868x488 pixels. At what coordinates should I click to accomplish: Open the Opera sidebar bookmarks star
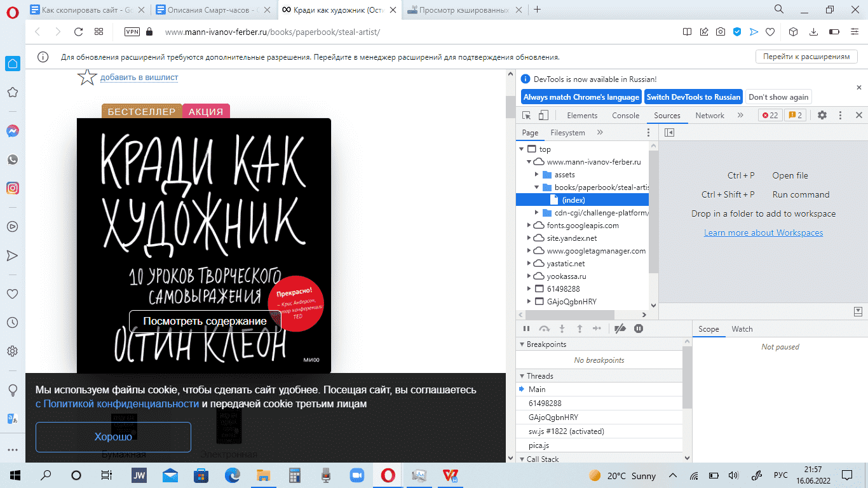[12, 93]
